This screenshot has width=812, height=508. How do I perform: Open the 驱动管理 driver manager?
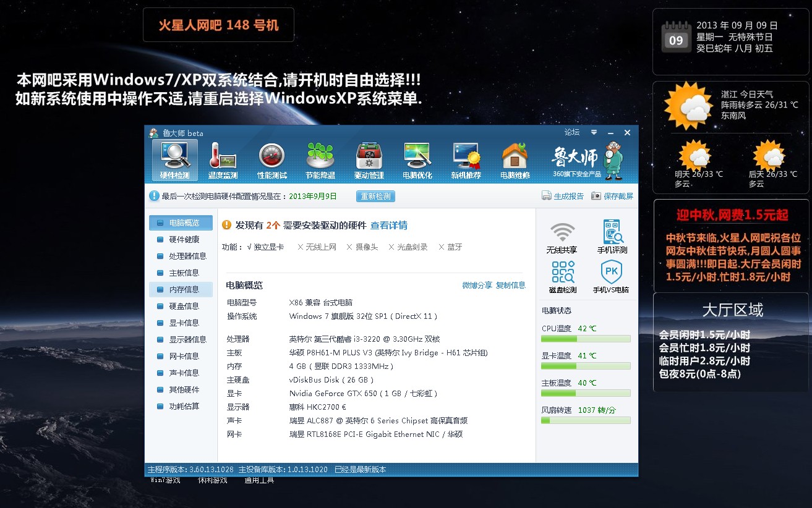pos(369,160)
